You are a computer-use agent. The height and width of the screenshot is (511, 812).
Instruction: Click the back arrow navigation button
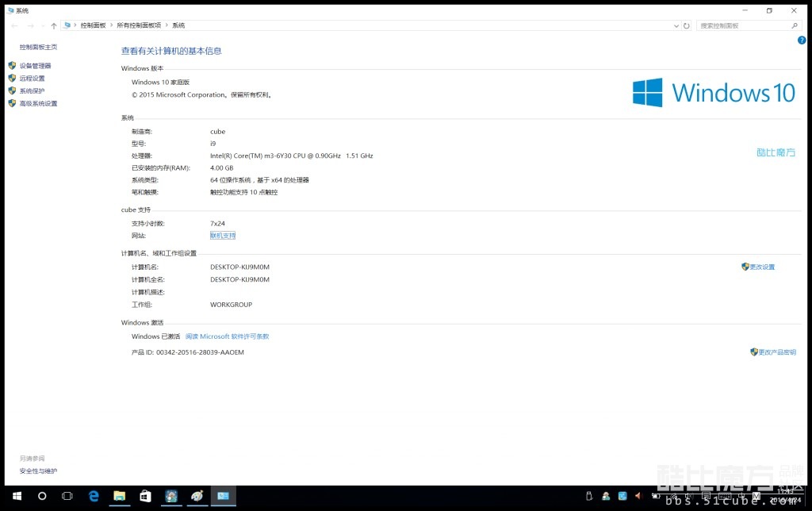pyautogui.click(x=14, y=26)
